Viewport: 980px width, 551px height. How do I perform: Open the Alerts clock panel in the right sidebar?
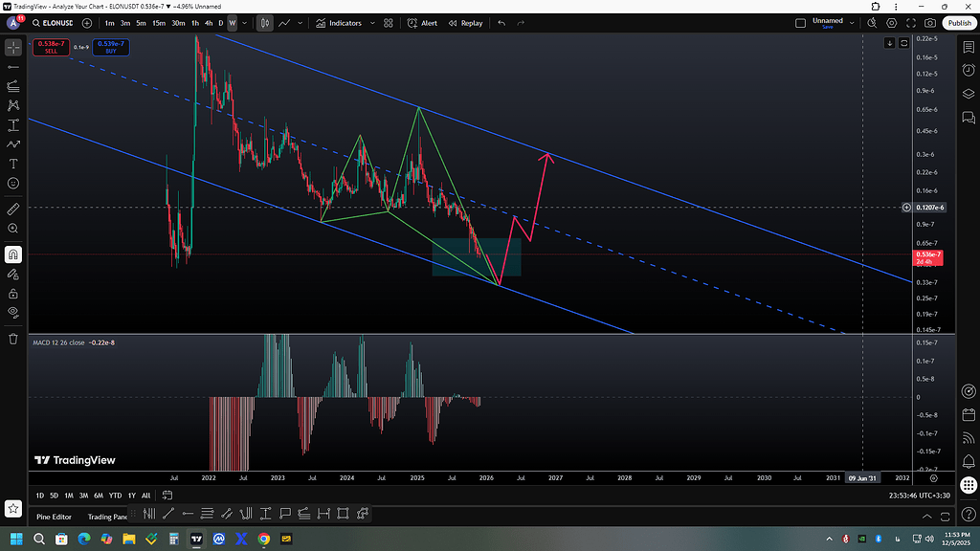(x=969, y=70)
